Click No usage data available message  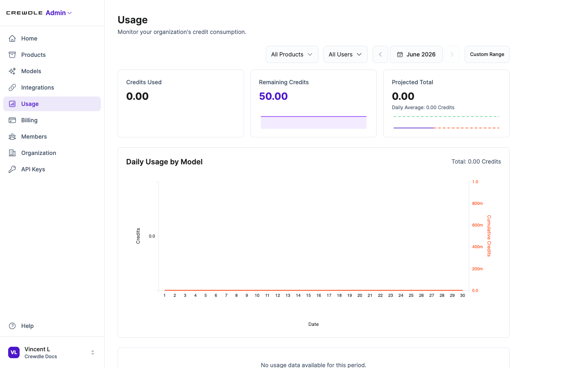tap(314, 365)
